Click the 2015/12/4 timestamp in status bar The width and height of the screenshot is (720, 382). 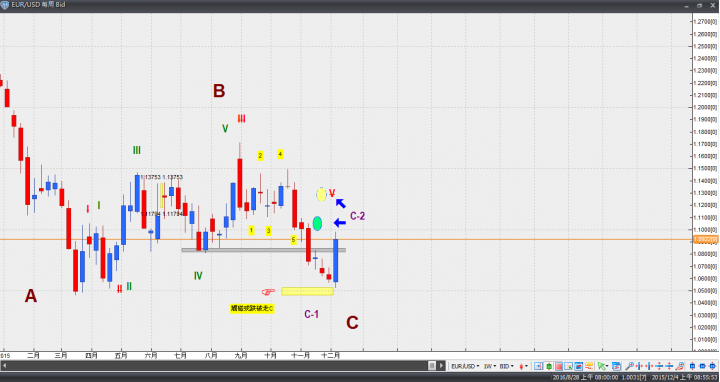click(x=685, y=377)
